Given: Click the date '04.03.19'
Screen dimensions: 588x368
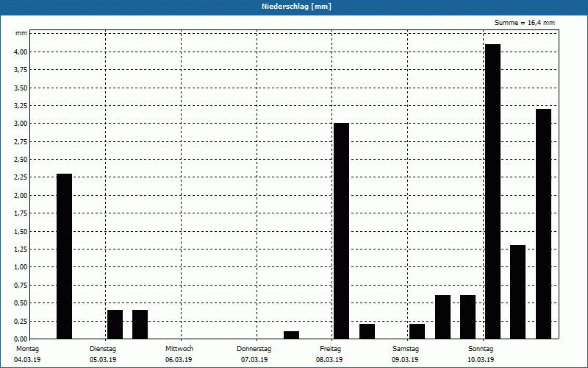Looking at the screenshot, I should tap(27, 360).
